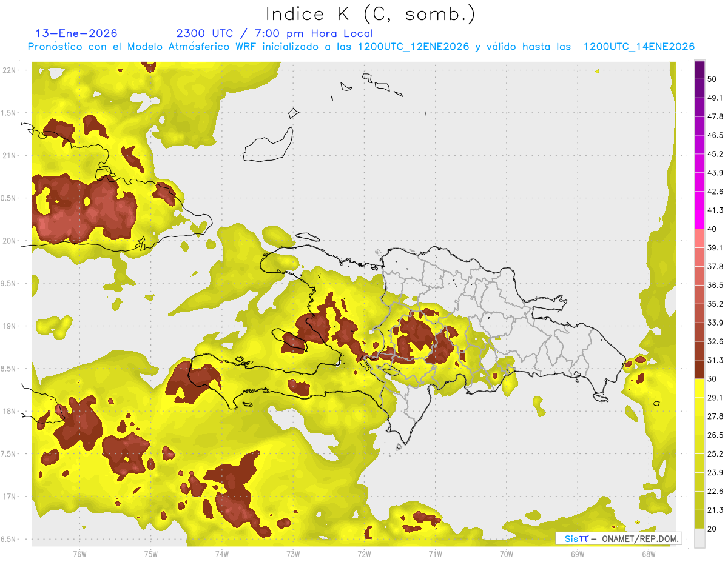Screen dimensions: 728x562
Task: Click the '68W' longitude axis label
Action: (x=649, y=554)
